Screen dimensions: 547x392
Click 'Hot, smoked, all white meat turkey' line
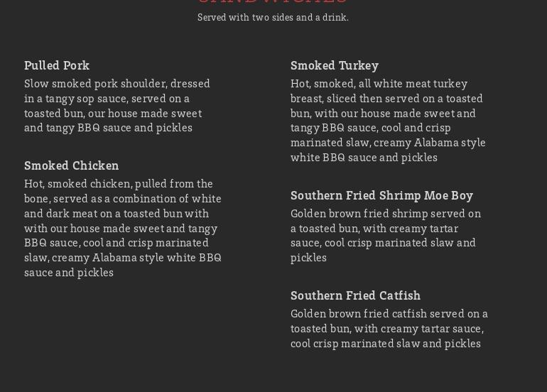379,84
